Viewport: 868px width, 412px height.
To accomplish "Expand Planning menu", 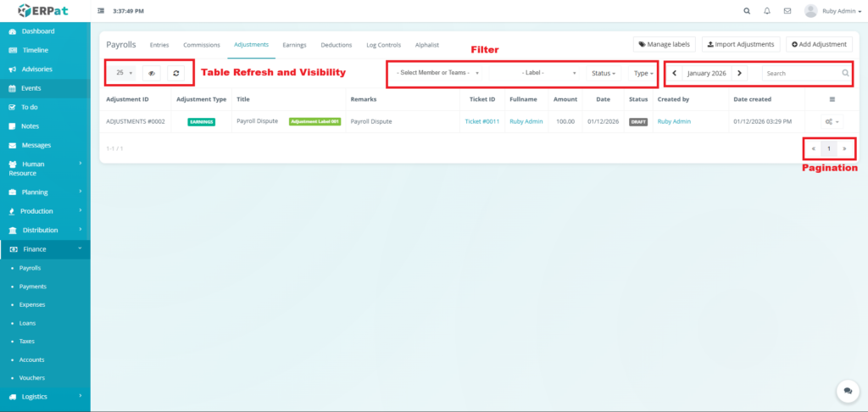I will coord(45,192).
